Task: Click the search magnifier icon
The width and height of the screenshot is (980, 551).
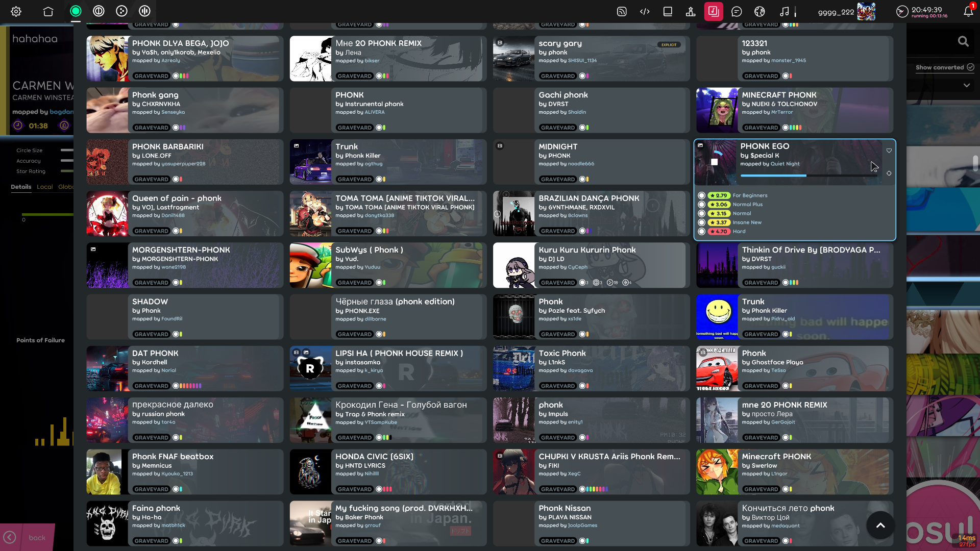Action: (x=963, y=41)
